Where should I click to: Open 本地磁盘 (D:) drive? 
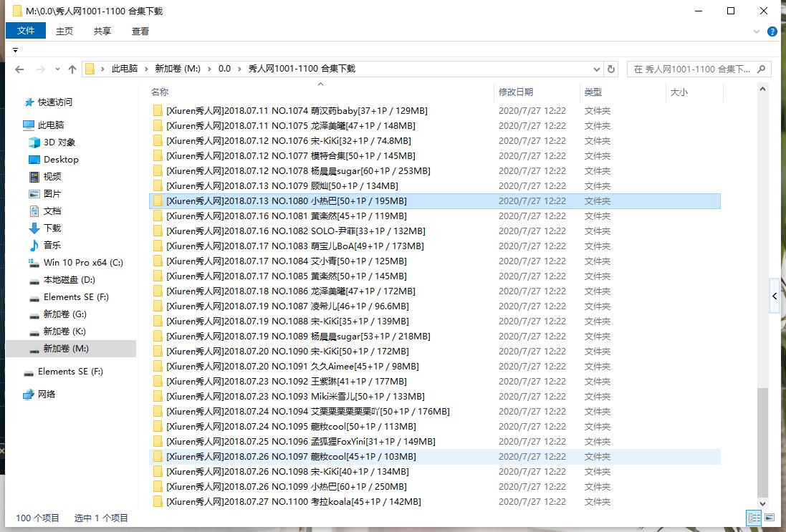click(x=70, y=279)
